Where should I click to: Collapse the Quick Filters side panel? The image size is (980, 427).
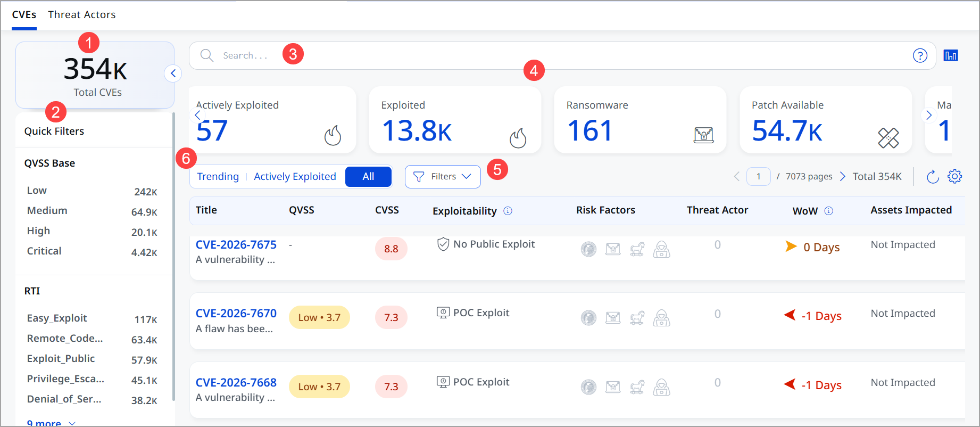pos(173,73)
